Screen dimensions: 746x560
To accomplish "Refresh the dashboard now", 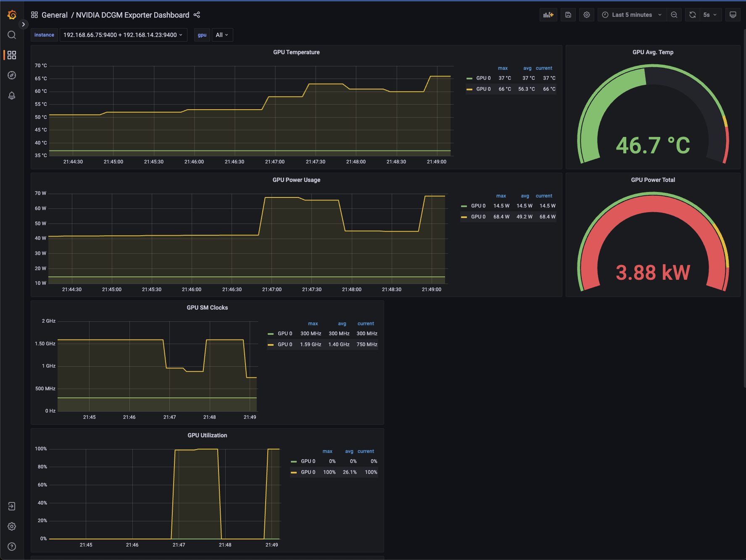I will (x=692, y=15).
